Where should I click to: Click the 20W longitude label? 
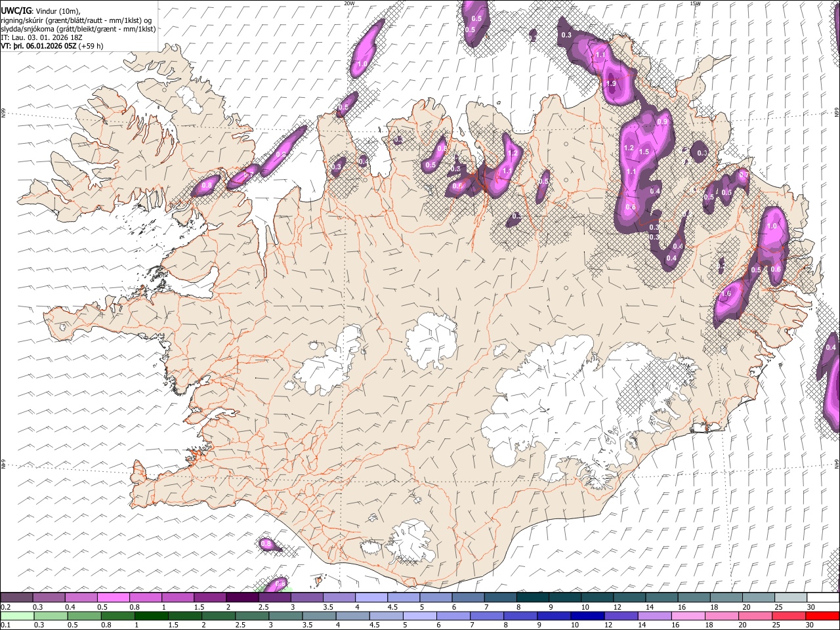tap(348, 3)
